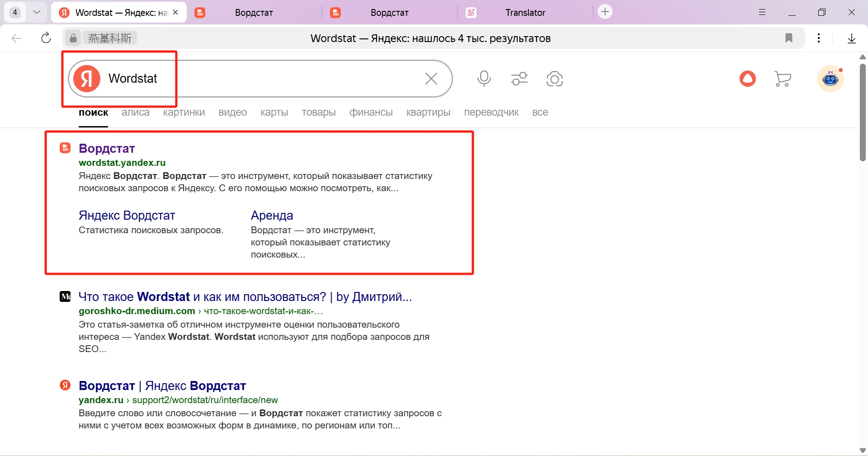Open the Вордстат | Яндекс Вордстат link
This screenshot has height=456, width=868.
(162, 386)
